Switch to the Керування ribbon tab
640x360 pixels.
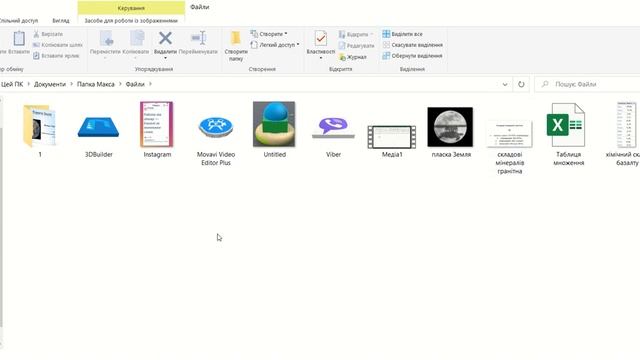pos(131,8)
